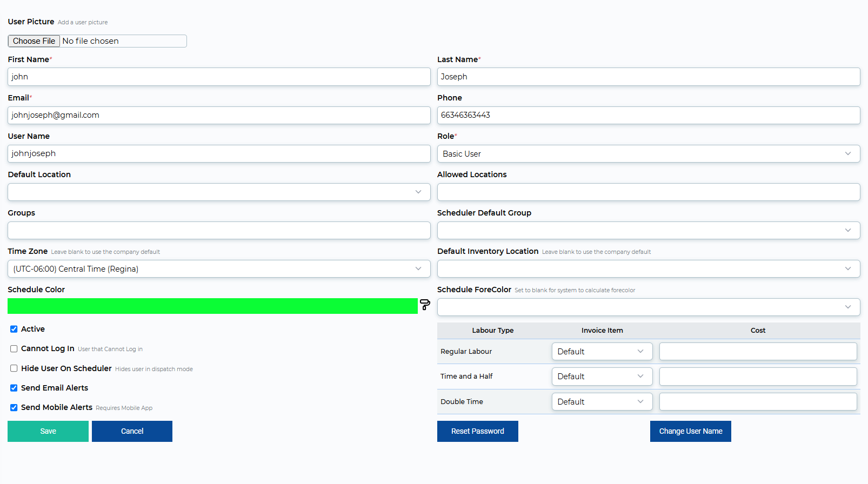Click the Double Time cost field
Viewport: 868px width, 484px height.
tap(758, 402)
